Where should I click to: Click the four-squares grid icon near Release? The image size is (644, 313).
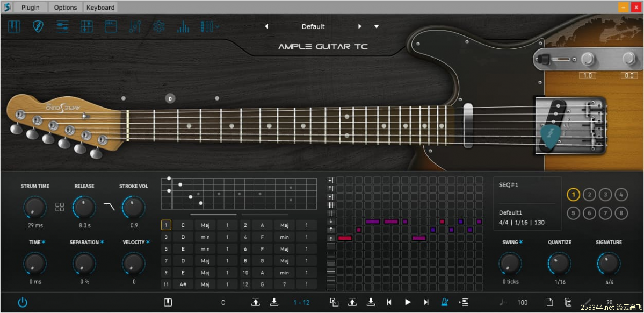(x=60, y=207)
